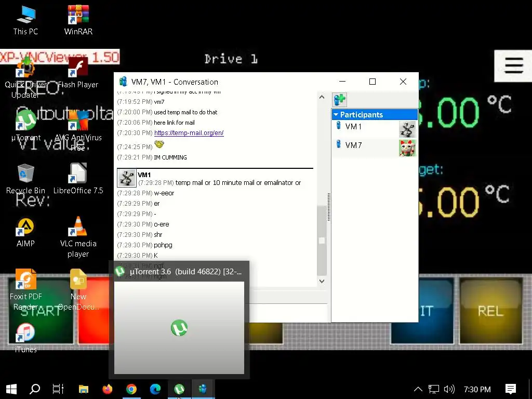Open volume control tray icon

pos(449,389)
